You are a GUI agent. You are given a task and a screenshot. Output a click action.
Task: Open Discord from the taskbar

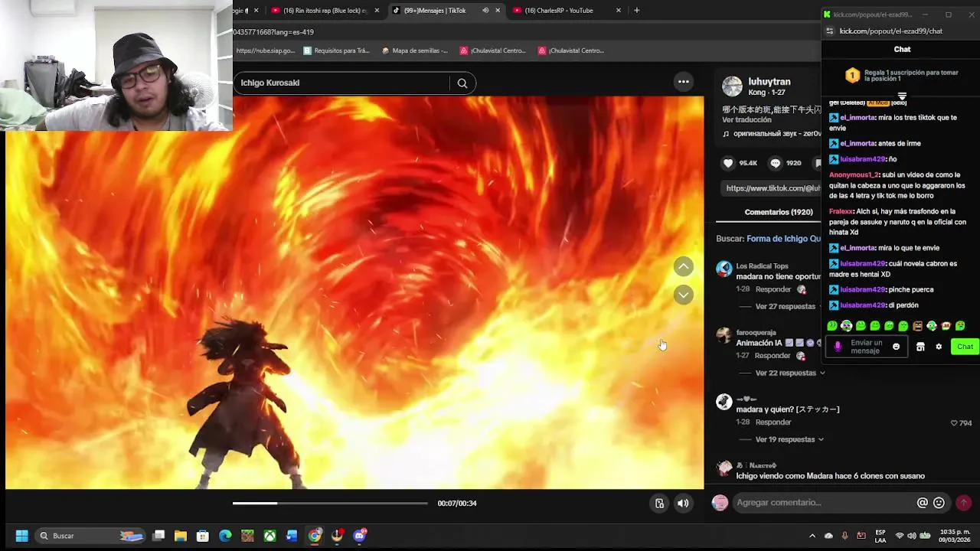tap(360, 536)
